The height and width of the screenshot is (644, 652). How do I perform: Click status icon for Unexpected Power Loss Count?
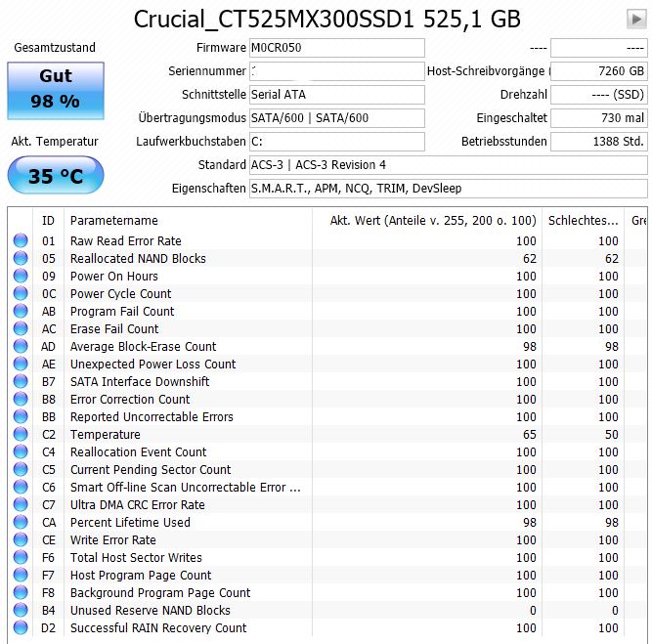pos(21,364)
